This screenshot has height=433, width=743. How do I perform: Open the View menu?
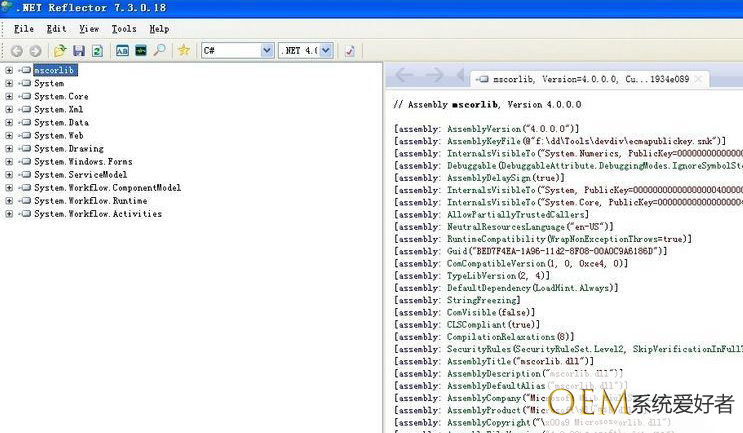[x=89, y=29]
